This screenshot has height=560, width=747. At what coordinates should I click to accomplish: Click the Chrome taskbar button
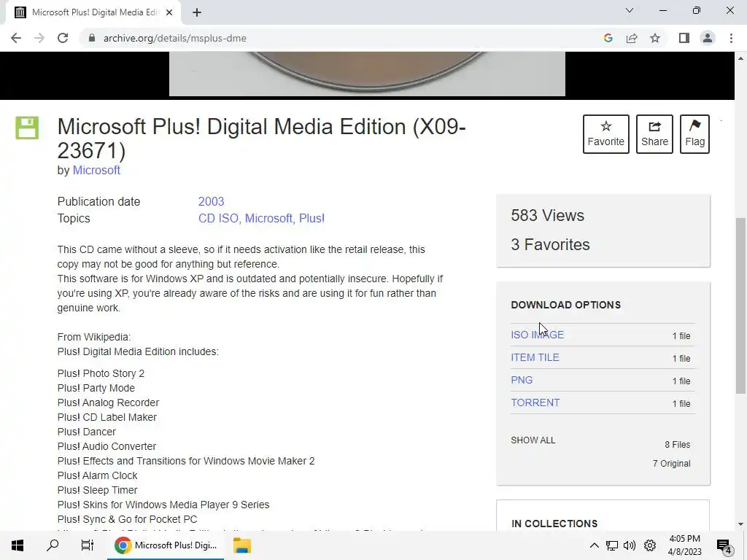166,545
